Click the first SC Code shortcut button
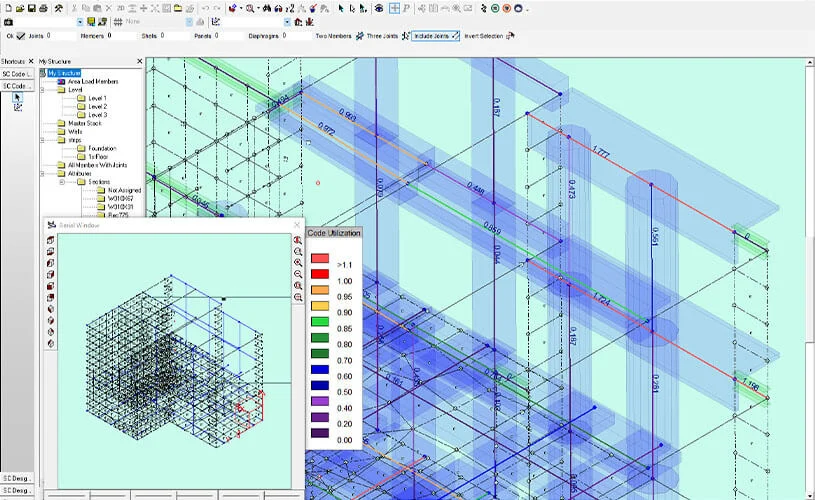The image size is (815, 500). (x=17, y=74)
